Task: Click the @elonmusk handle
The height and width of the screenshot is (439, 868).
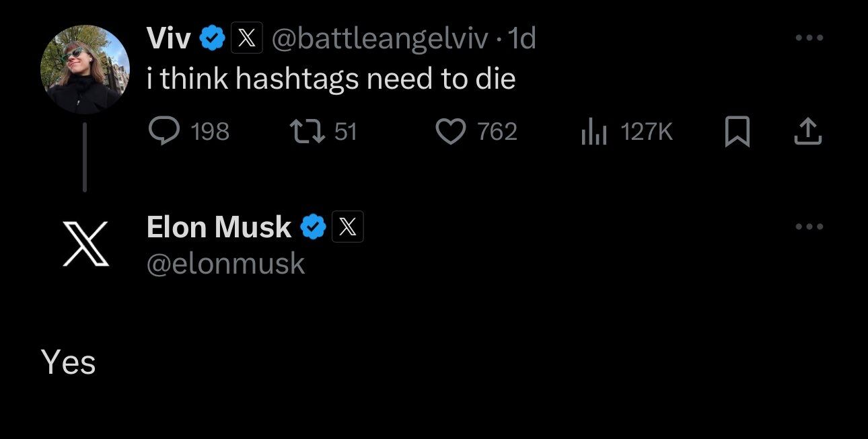Action: click(x=225, y=264)
